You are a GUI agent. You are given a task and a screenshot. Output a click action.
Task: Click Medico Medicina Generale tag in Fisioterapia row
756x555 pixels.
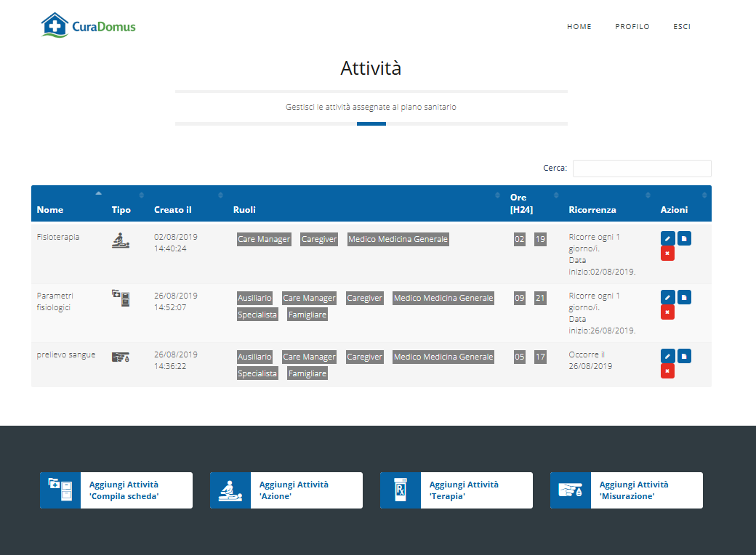pos(398,240)
